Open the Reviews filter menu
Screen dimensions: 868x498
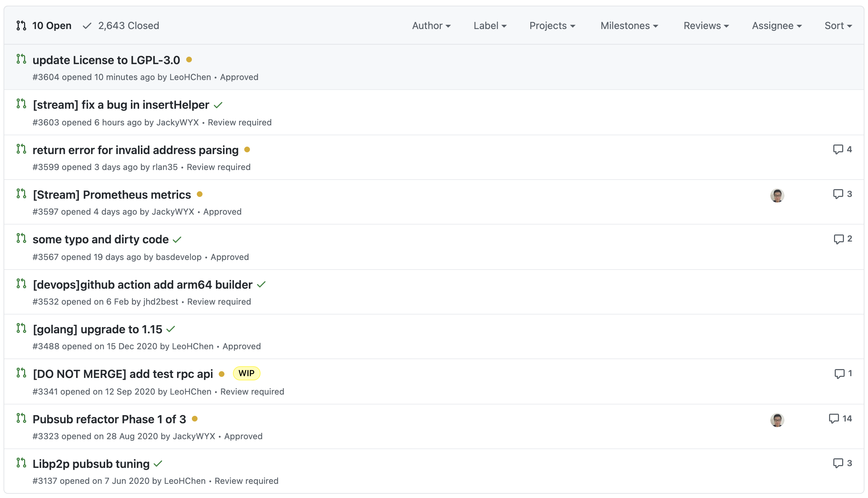click(706, 26)
